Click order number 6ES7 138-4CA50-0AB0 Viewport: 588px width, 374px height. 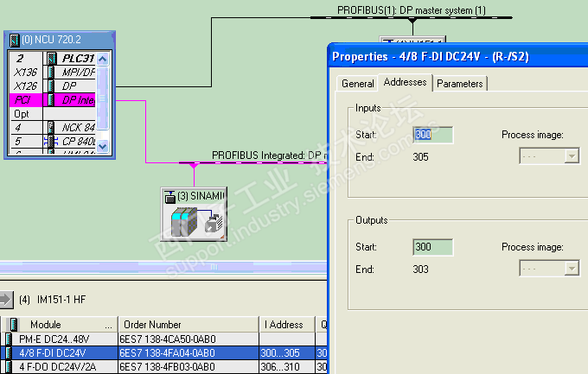(x=168, y=339)
